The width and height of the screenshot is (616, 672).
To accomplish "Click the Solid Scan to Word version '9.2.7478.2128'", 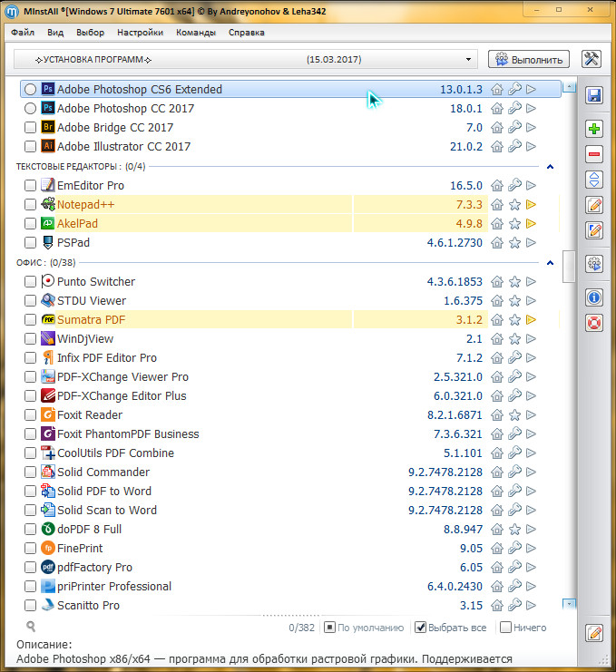I will [x=445, y=510].
